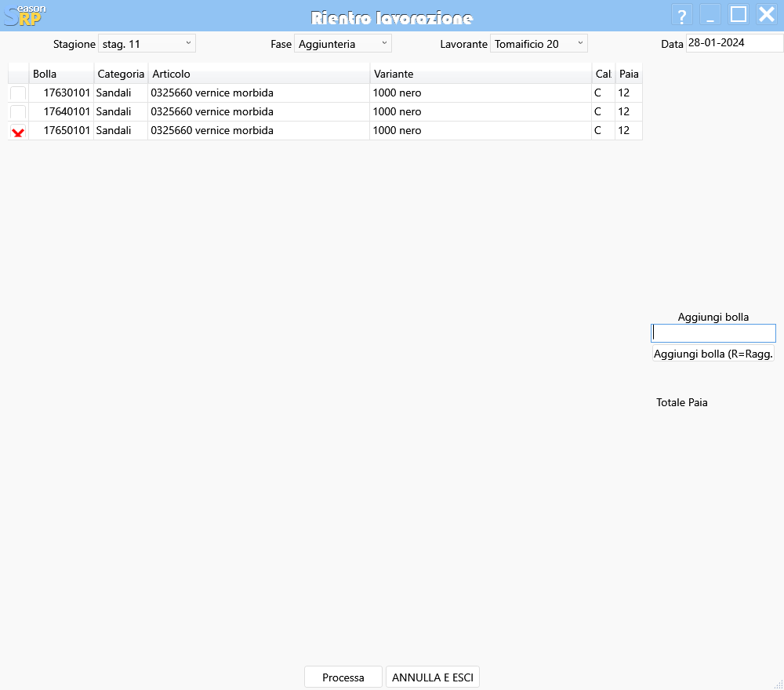Check the box for bolla 17630101
The height and width of the screenshot is (690, 784).
[x=18, y=93]
